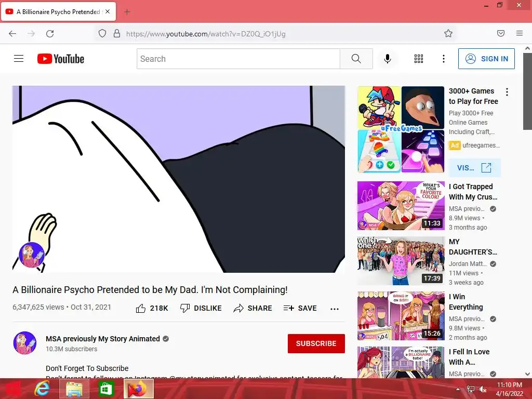Open Microsoft Store from the taskbar
The height and width of the screenshot is (399, 532).
coord(106,389)
